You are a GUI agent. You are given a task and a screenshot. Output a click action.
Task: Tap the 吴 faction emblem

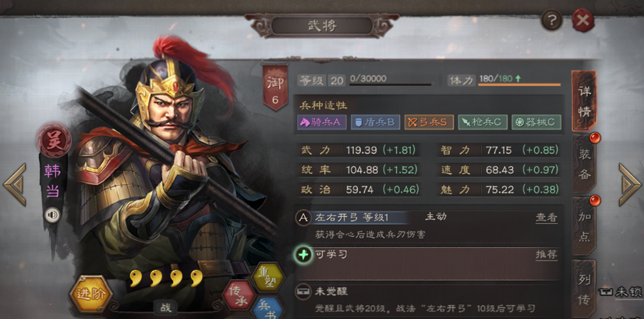[54, 140]
